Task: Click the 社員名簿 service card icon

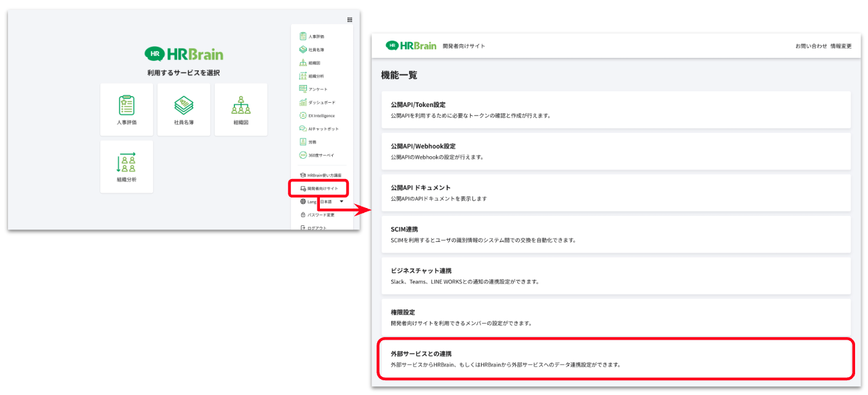Action: tap(183, 105)
